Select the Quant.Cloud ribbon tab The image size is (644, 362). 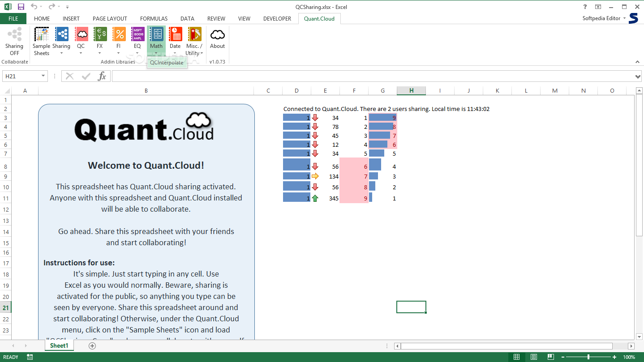click(x=319, y=18)
